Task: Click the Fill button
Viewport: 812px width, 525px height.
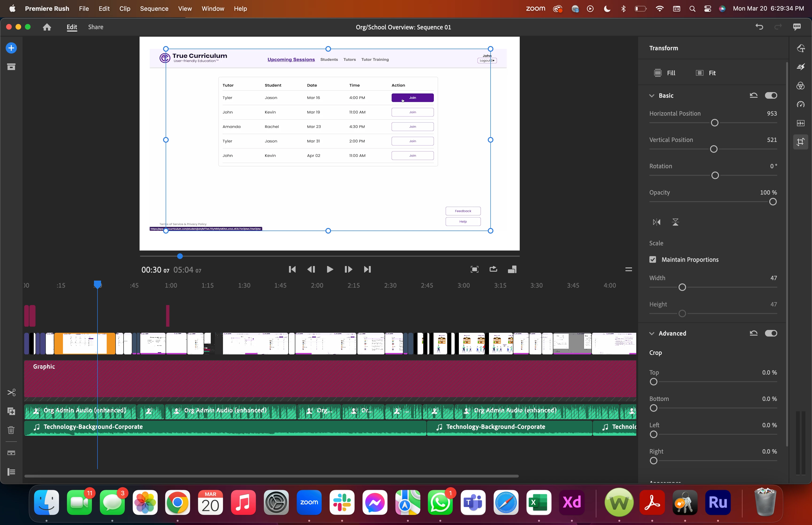Action: coord(664,73)
